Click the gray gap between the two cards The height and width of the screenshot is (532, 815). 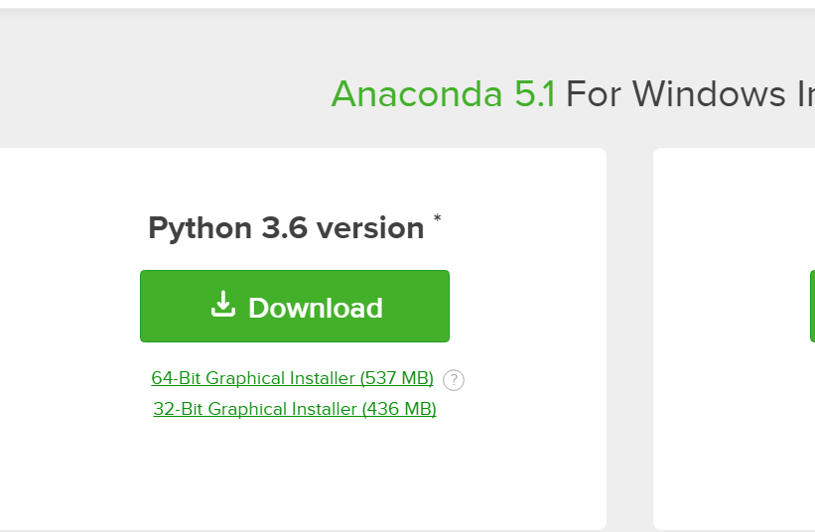(629, 338)
